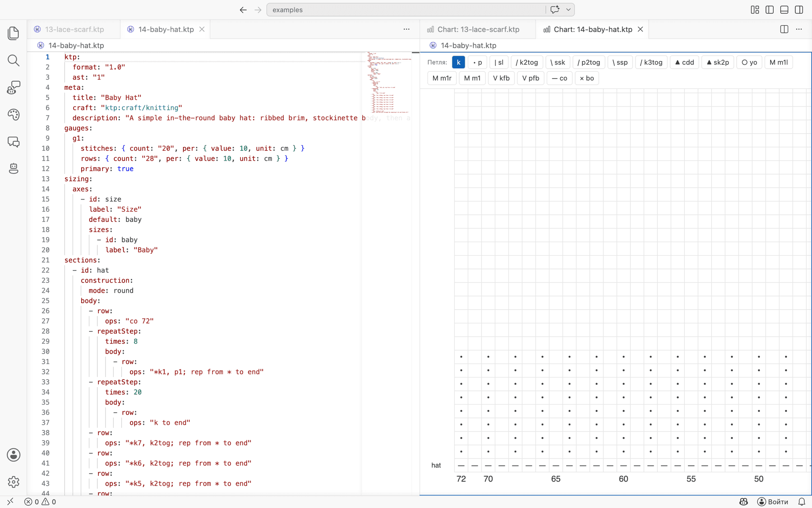Toggle primary side bar visibility

[770, 9]
